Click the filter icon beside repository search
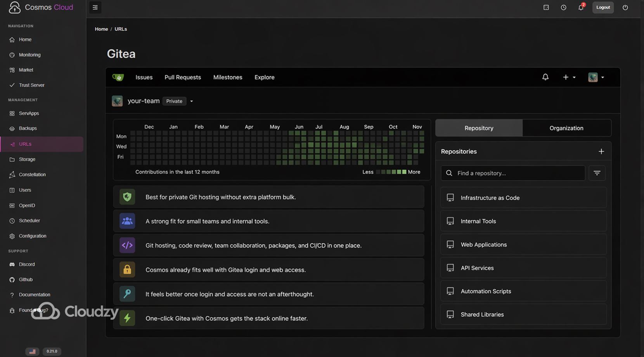644x357 pixels. (x=597, y=173)
